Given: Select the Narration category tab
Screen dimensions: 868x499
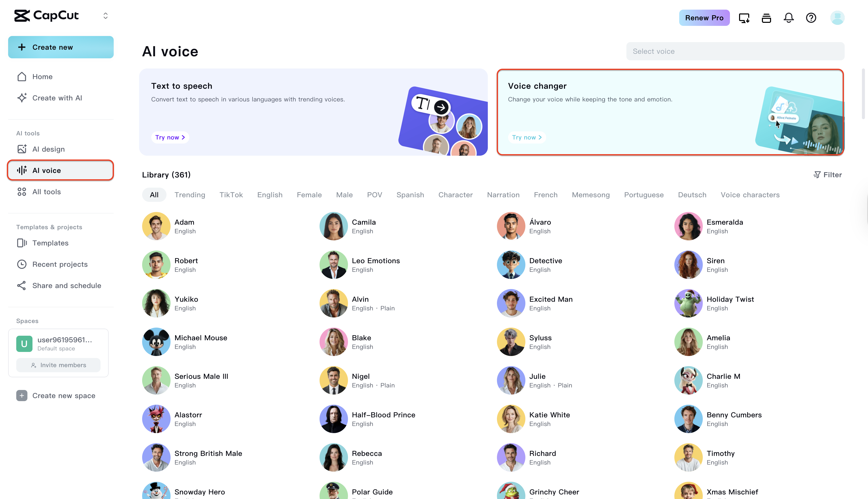Looking at the screenshot, I should point(503,195).
